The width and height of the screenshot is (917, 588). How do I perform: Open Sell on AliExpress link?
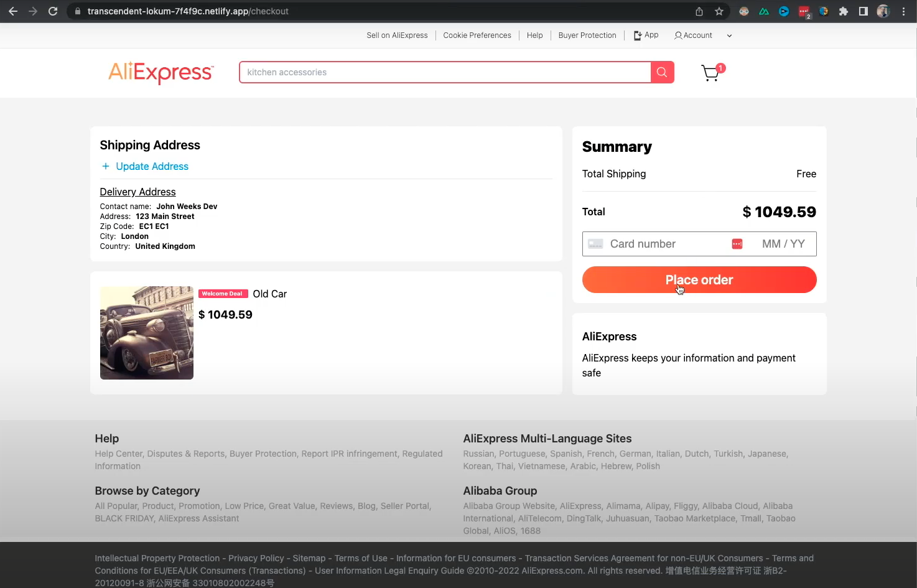tap(397, 35)
